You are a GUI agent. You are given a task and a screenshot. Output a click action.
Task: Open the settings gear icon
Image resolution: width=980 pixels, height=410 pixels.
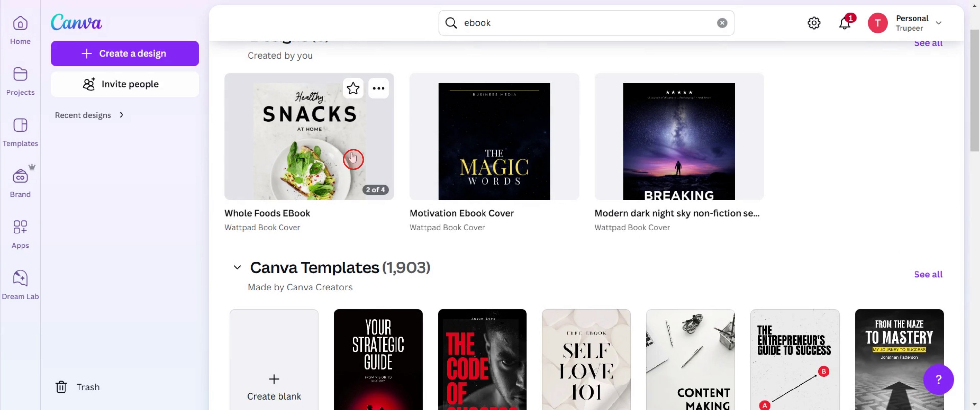click(x=814, y=23)
